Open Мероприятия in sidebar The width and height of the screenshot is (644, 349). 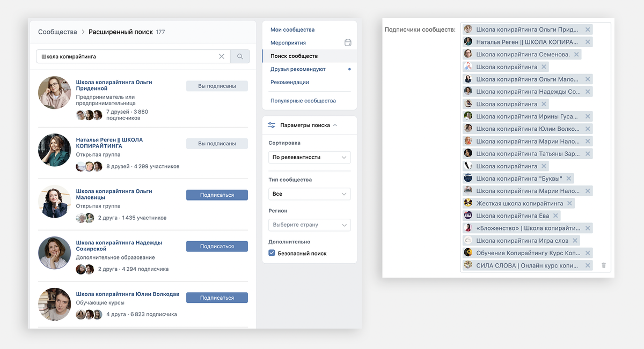(288, 42)
